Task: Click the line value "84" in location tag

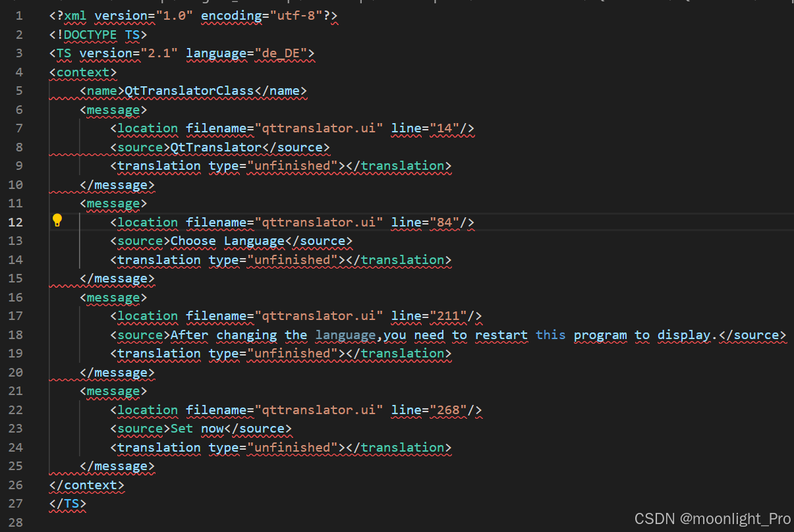Action: click(445, 222)
